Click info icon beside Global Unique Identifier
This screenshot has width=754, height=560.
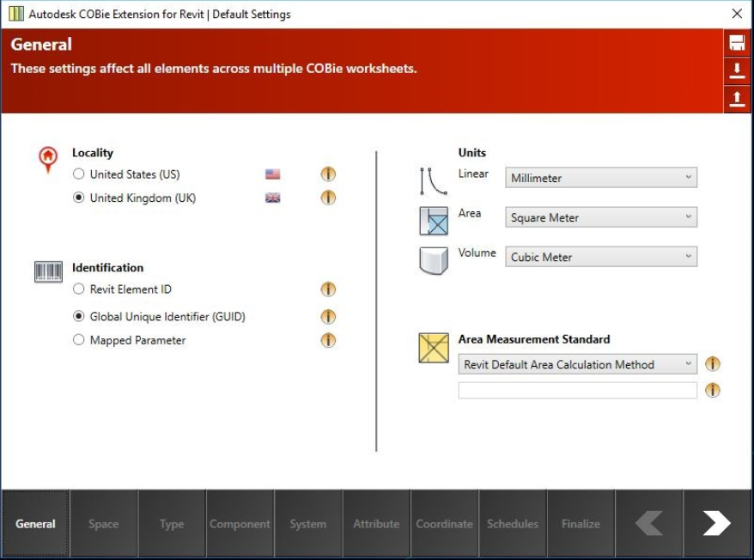(328, 317)
